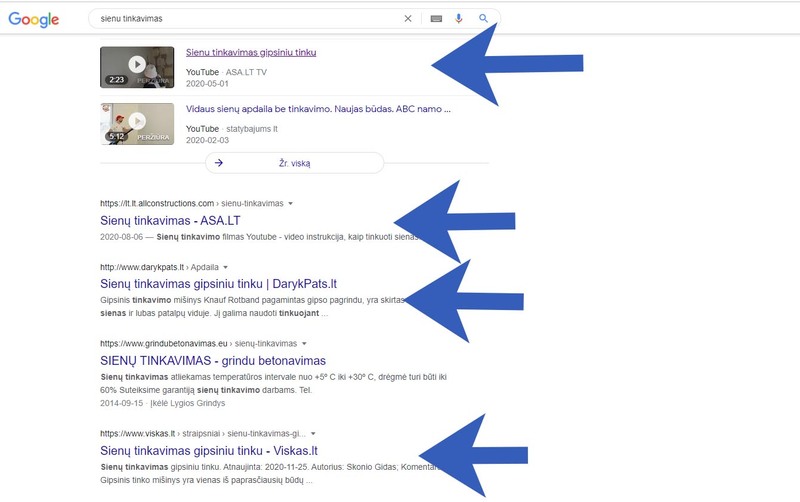Open 'Sienų tinkavimas gipsiniu tinku - Viskas.lt' result
Screen dimensions: 800x502
pyautogui.click(x=209, y=450)
